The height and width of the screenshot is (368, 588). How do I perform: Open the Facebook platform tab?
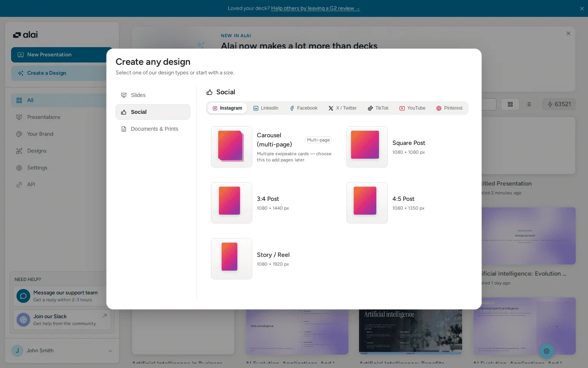[x=304, y=108]
